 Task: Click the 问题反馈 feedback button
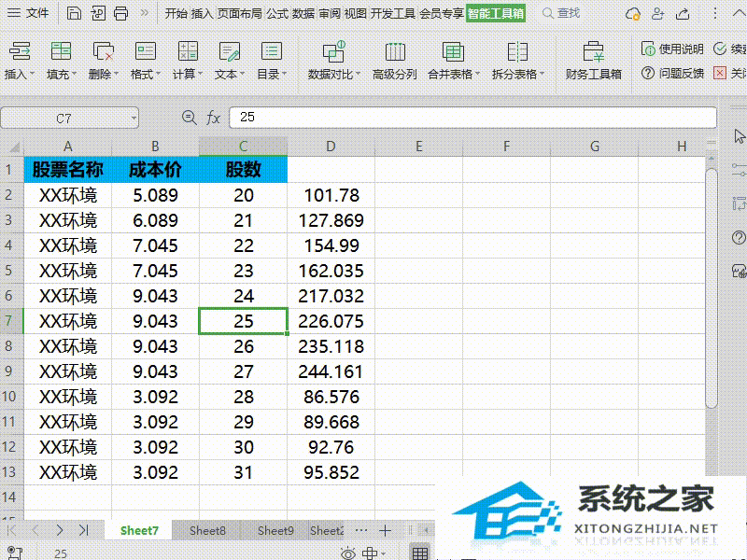coord(674,73)
